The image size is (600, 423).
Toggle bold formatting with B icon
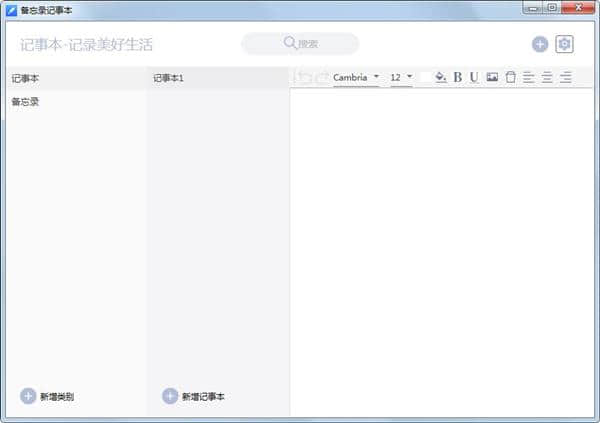pos(458,77)
